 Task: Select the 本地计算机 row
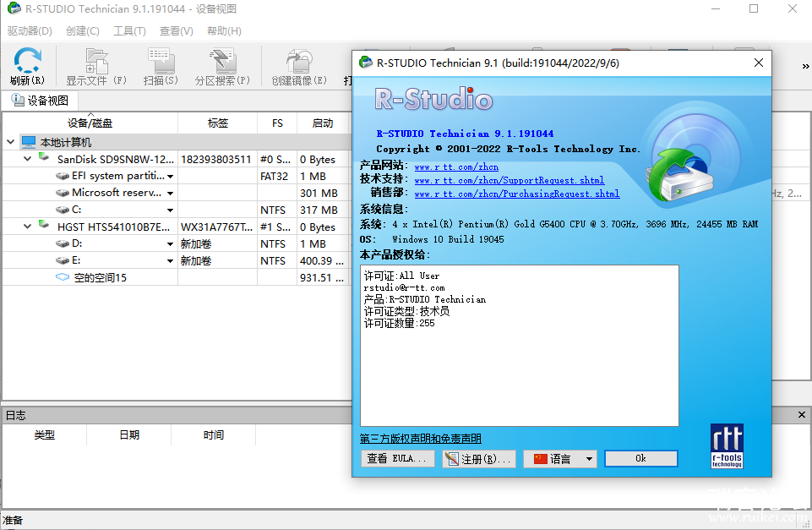pos(176,142)
